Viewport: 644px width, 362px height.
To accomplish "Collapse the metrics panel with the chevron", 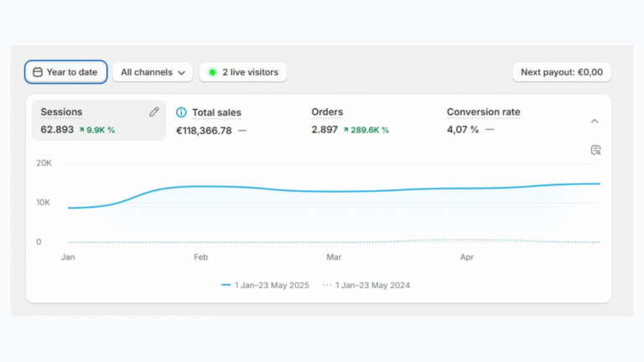I will (x=595, y=121).
